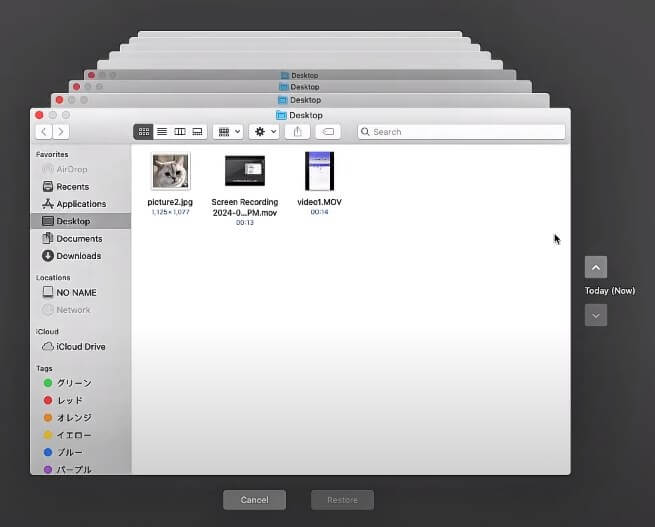
Task: Click the Edit Tags toolbar icon
Action: pyautogui.click(x=328, y=132)
